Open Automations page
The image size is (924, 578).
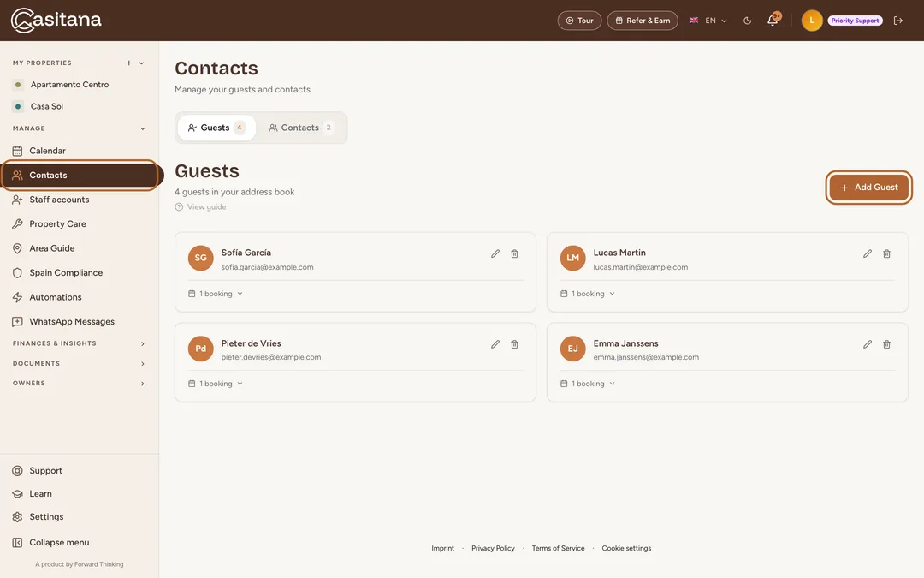pos(79,297)
